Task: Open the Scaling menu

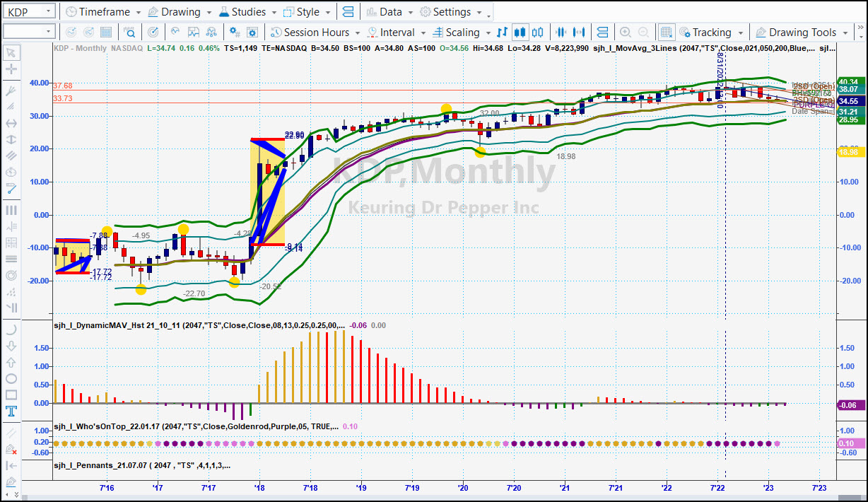Action: [x=462, y=32]
